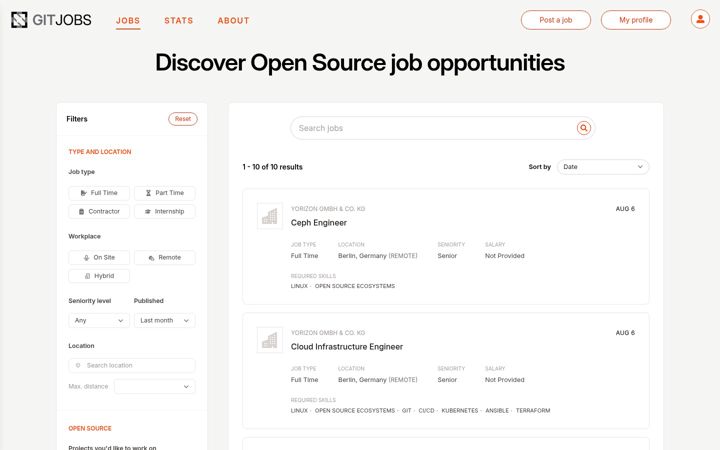The image size is (720, 450).
Task: Click the '1 - 10 of 10 results' text
Action: pyautogui.click(x=272, y=167)
